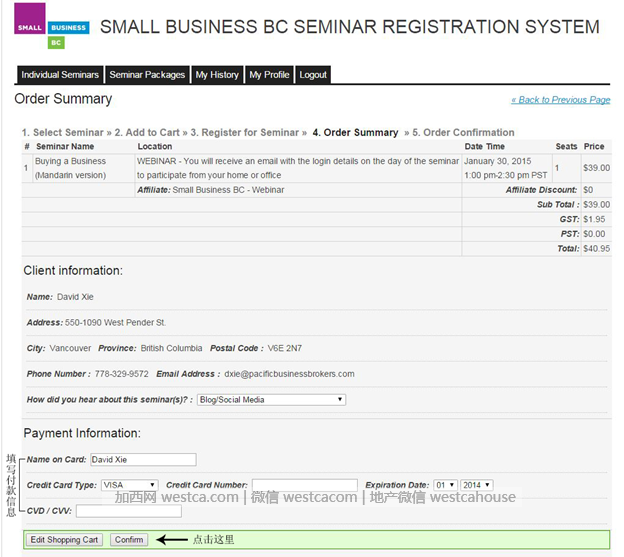The image size is (624, 557).
Task: Select the GST value '$1.95'
Action: coord(594,219)
